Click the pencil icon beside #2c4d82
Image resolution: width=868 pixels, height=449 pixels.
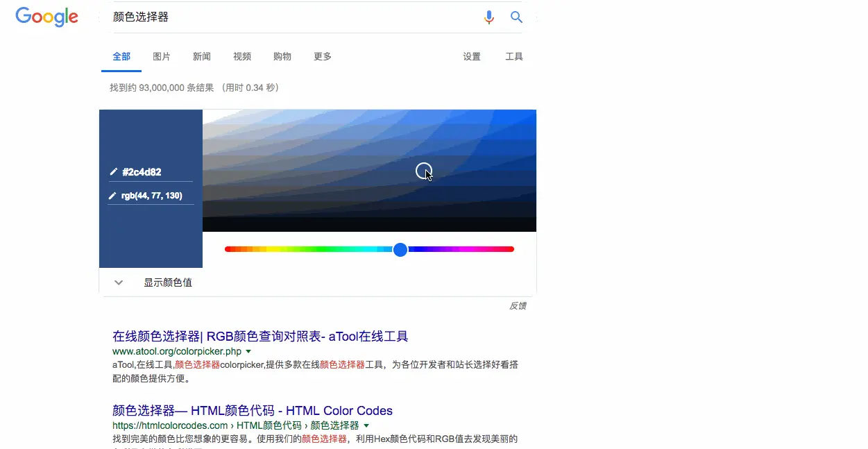point(112,171)
